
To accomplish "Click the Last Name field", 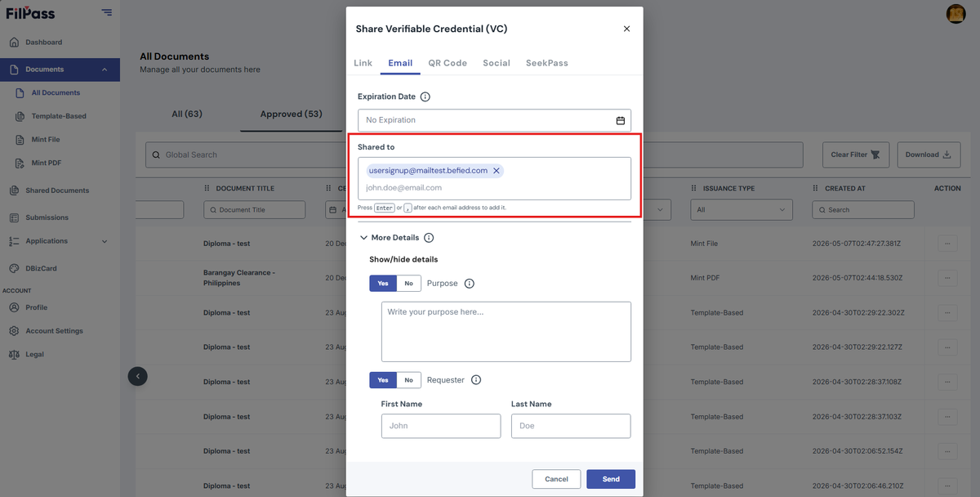I will (571, 426).
